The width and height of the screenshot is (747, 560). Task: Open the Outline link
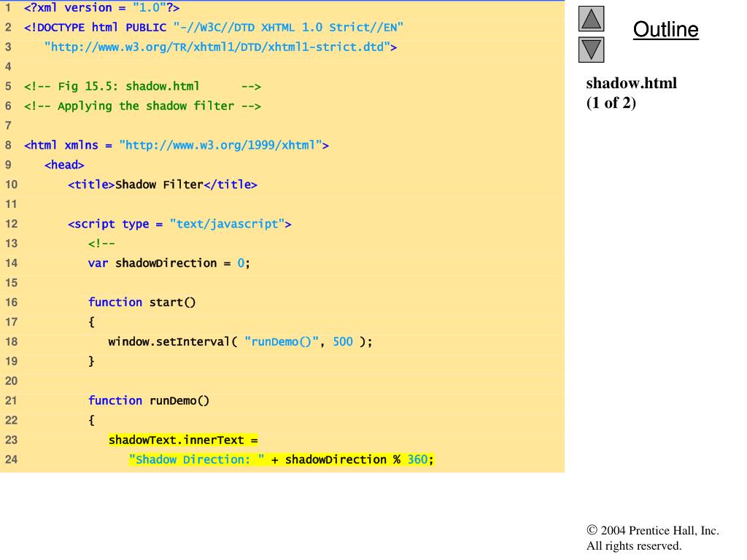[665, 29]
